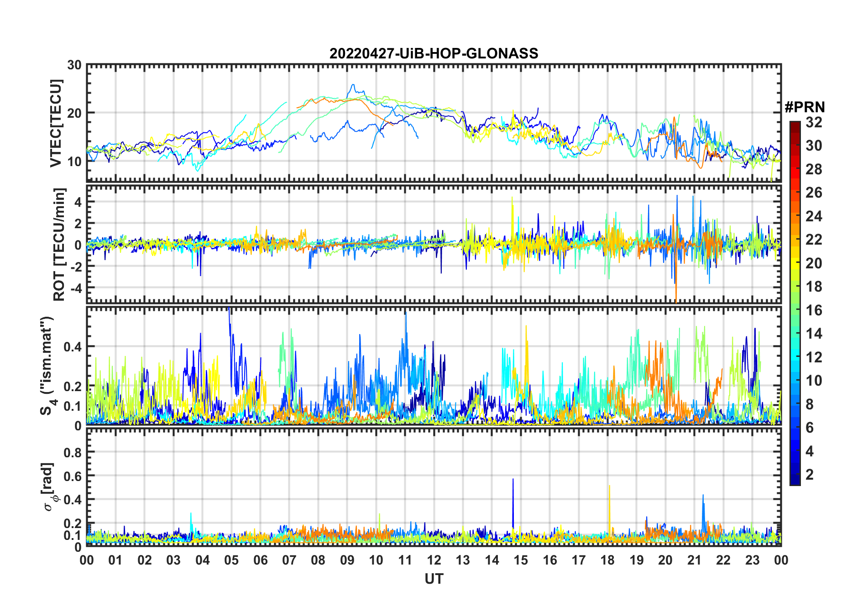Click colorbar tick label 2

(810, 475)
